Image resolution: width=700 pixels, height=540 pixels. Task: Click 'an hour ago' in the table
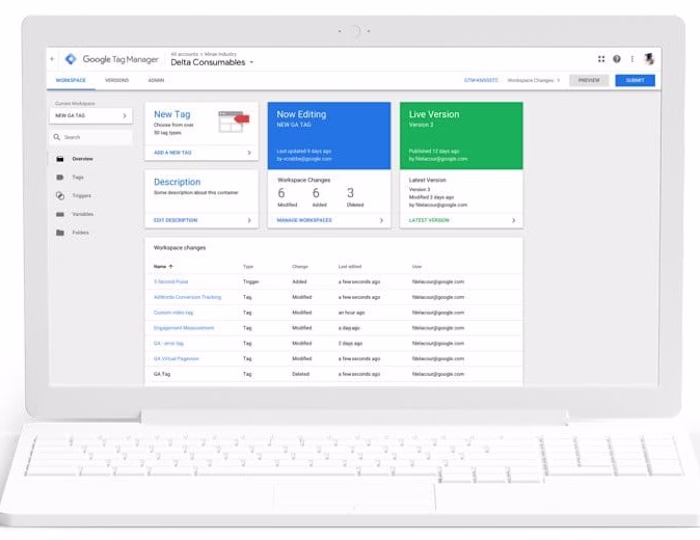coord(351,312)
